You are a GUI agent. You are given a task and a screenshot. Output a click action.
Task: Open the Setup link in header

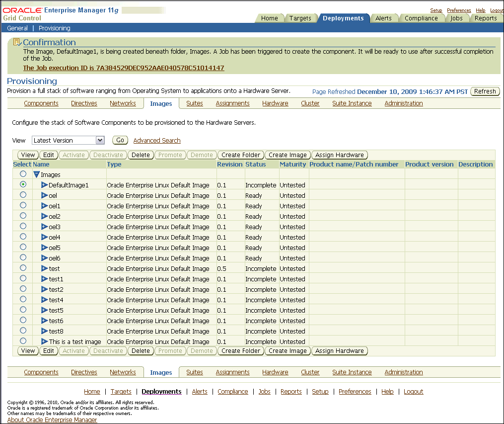click(436, 10)
